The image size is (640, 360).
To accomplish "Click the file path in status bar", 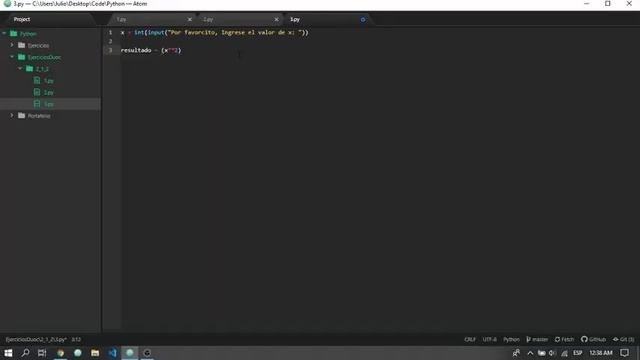I will pos(36,340).
